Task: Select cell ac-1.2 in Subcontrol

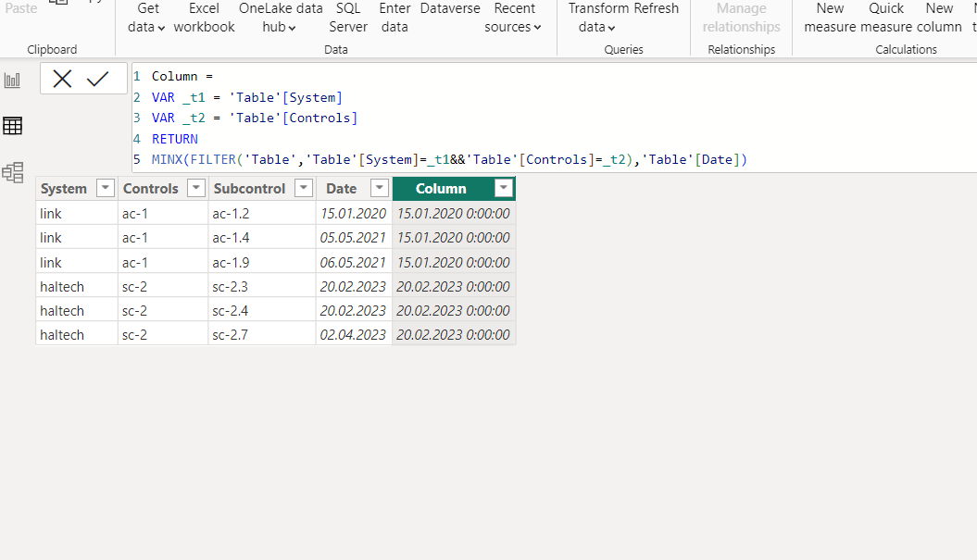Action: click(x=262, y=213)
